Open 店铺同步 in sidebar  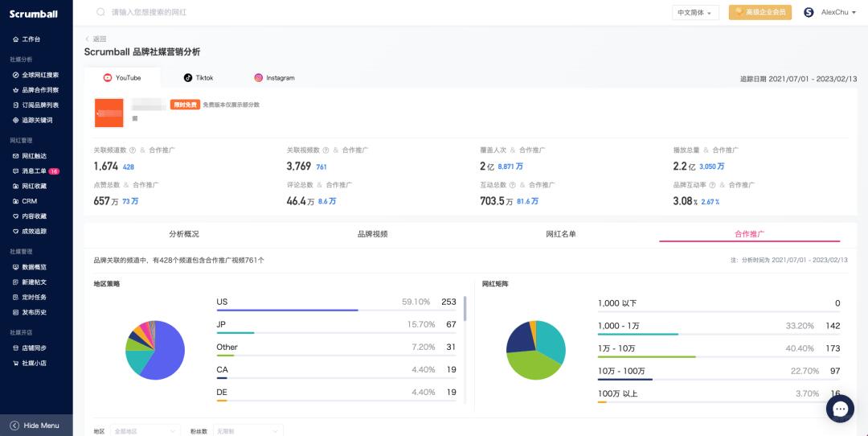pyautogui.click(x=29, y=348)
